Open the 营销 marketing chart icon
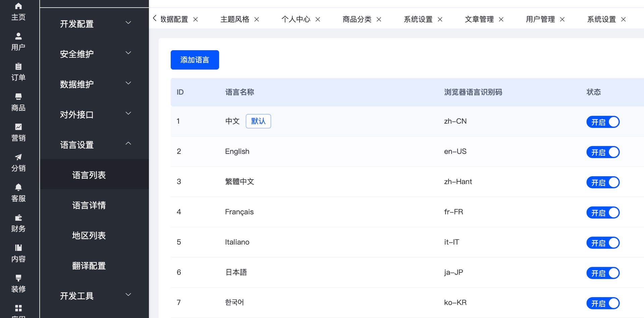This screenshot has width=644, height=318. click(18, 127)
